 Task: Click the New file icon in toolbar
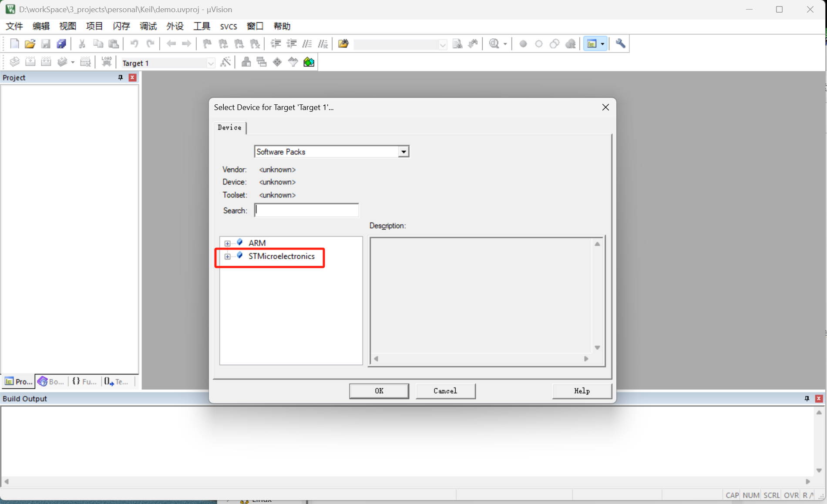pos(14,44)
